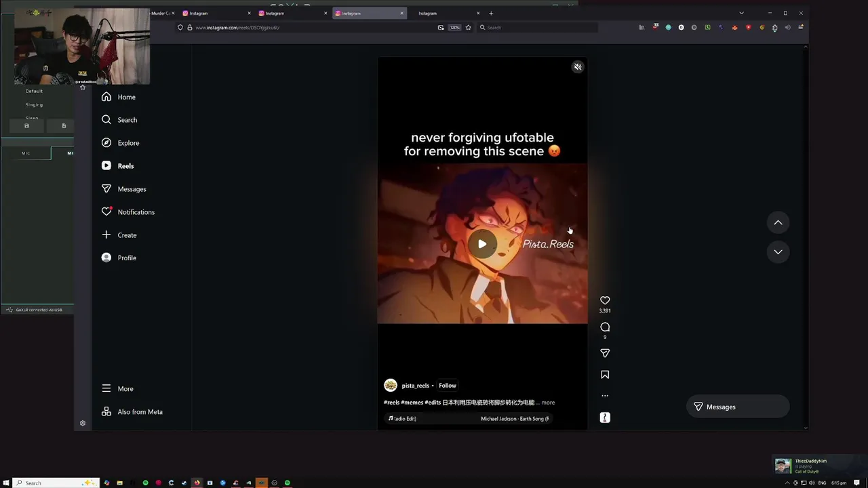Switch to the second browser tab, first Instagram

coord(216,13)
